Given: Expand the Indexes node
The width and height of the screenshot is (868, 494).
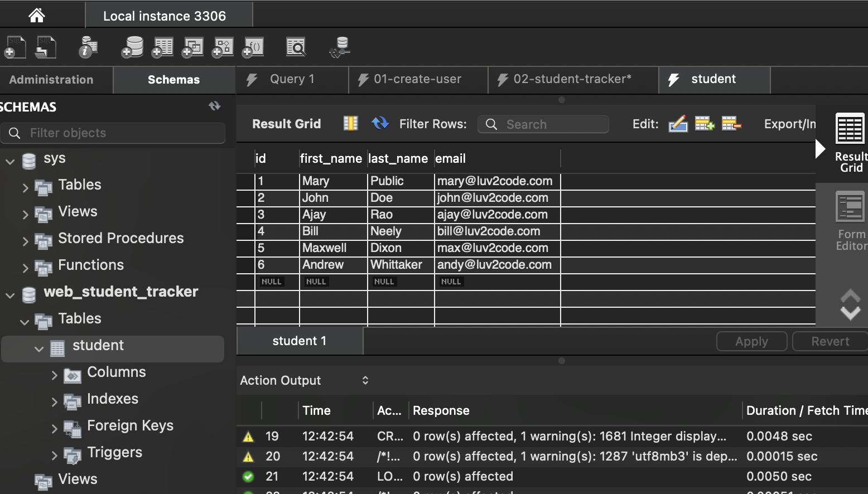Looking at the screenshot, I should pos(54,402).
